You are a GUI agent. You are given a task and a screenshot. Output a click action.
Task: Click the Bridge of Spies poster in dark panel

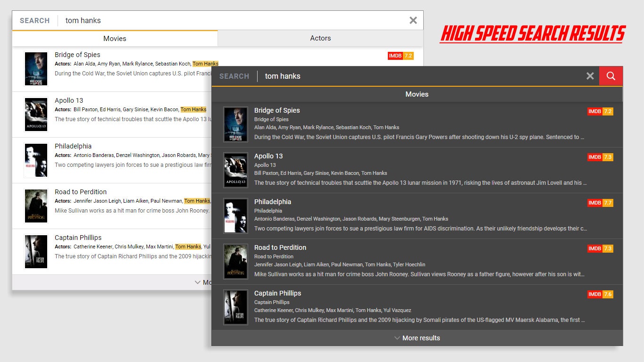(235, 124)
